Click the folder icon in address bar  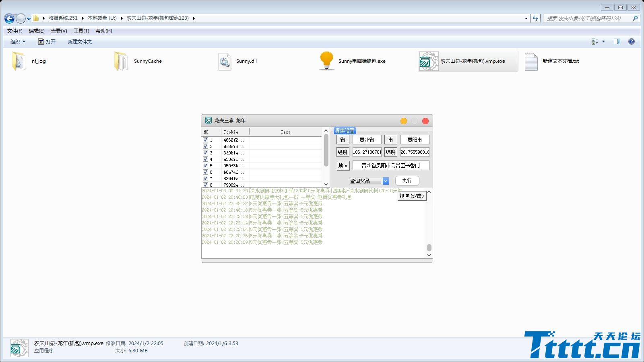point(36,18)
